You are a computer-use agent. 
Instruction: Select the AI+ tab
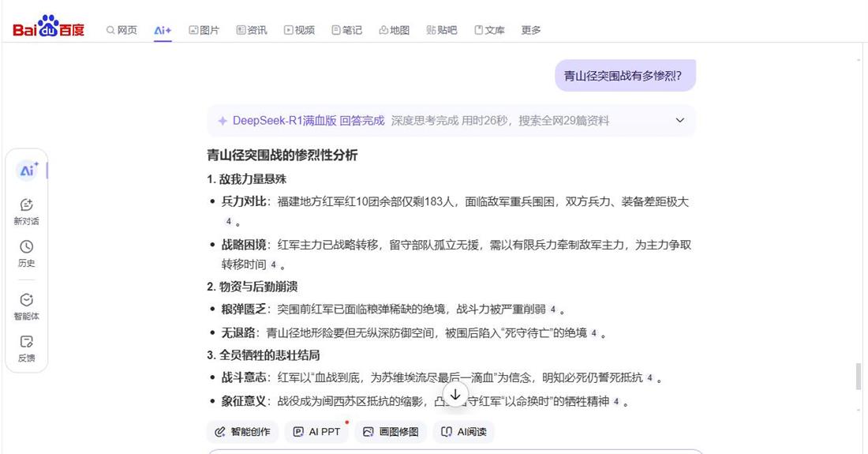[163, 31]
